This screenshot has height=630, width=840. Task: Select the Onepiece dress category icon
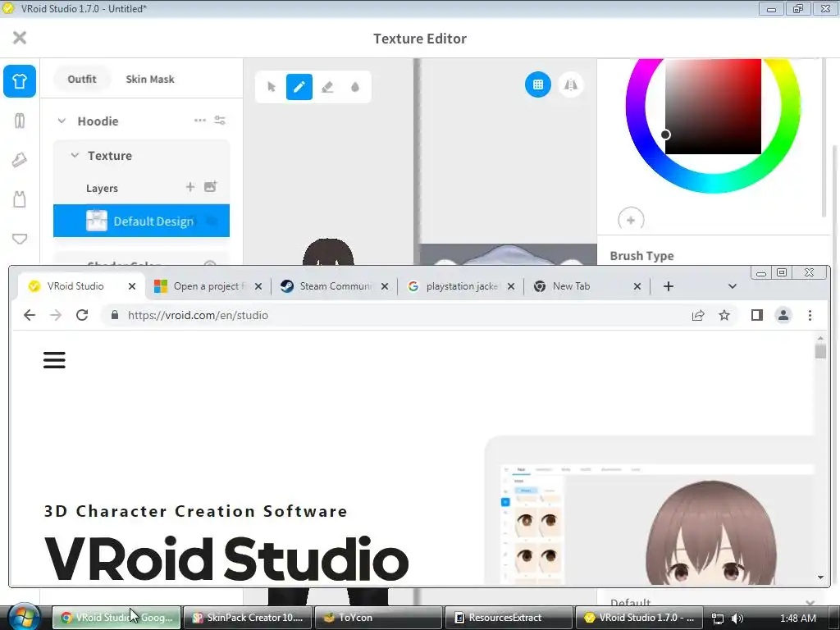point(20,199)
